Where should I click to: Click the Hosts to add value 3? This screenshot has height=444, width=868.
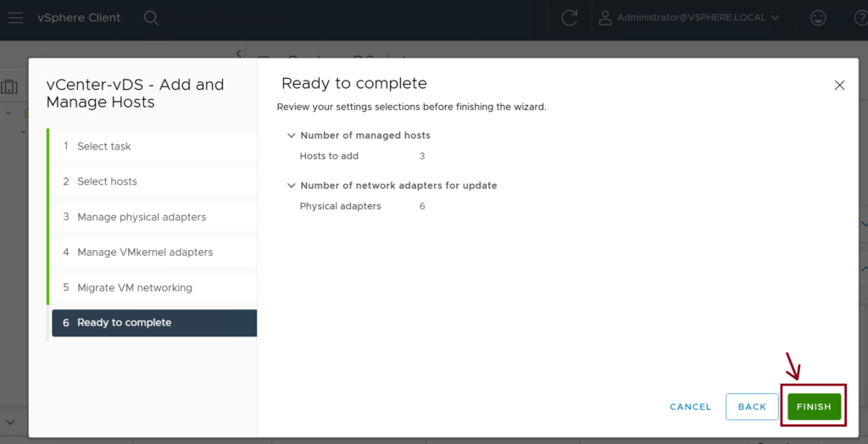point(422,156)
